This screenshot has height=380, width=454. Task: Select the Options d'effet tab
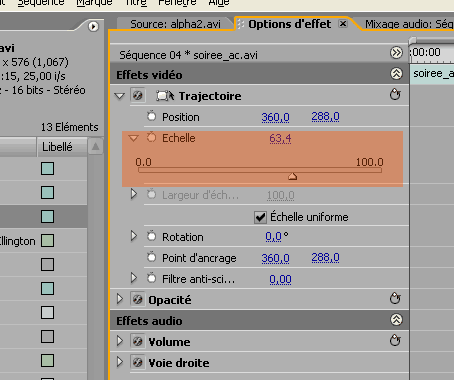[x=290, y=24]
